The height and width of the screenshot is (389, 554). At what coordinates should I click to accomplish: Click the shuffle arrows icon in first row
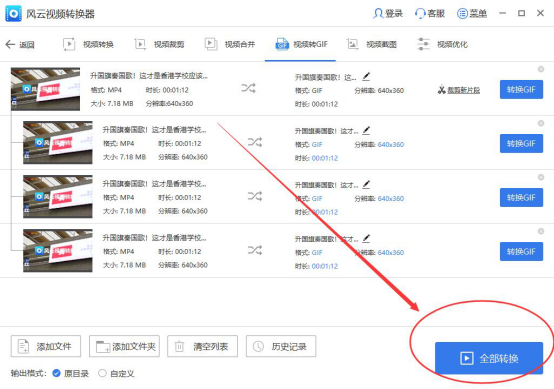coord(248,88)
